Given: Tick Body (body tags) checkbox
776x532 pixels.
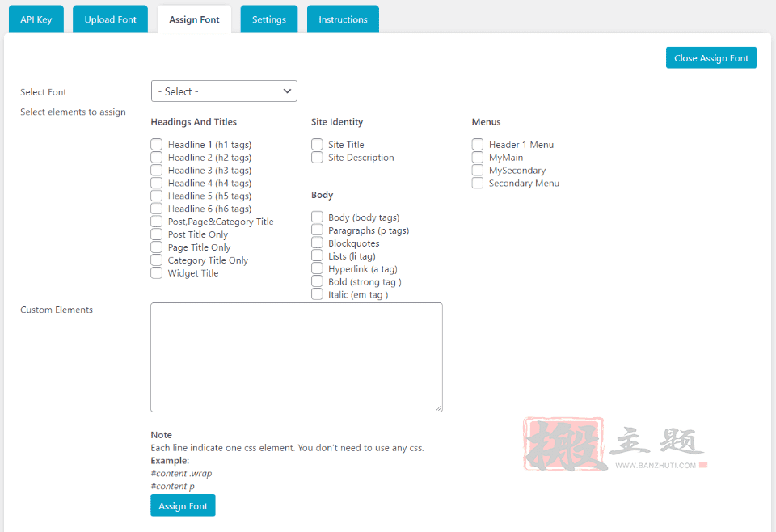Looking at the screenshot, I should 317,217.
